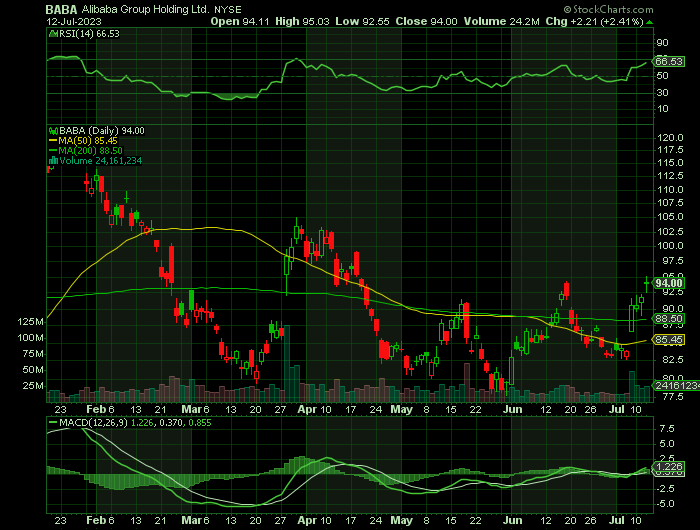This screenshot has height=530, width=700.
Task: Click the -5.0 MACD axis label
Action: point(664,504)
